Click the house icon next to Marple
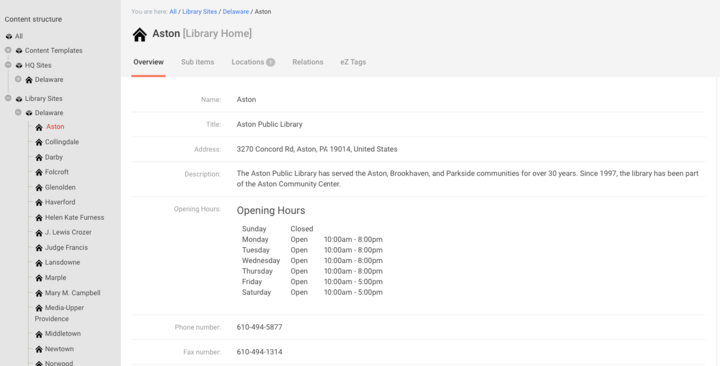This screenshot has width=720, height=366. pyautogui.click(x=39, y=278)
